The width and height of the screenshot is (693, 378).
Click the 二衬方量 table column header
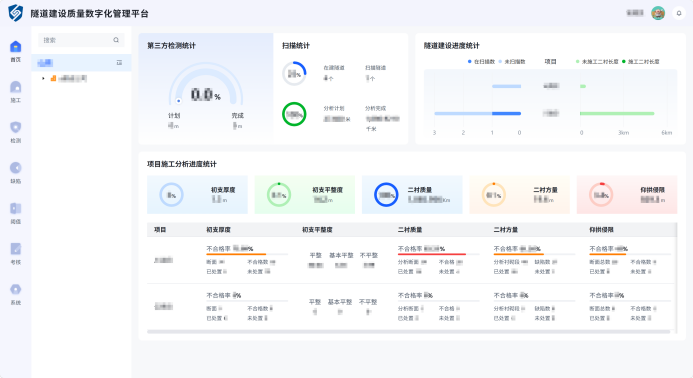(506, 230)
